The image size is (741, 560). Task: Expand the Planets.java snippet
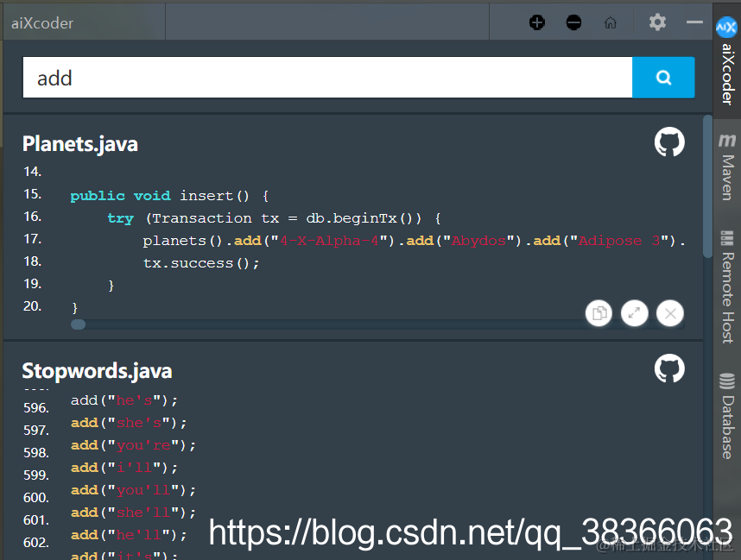634,313
